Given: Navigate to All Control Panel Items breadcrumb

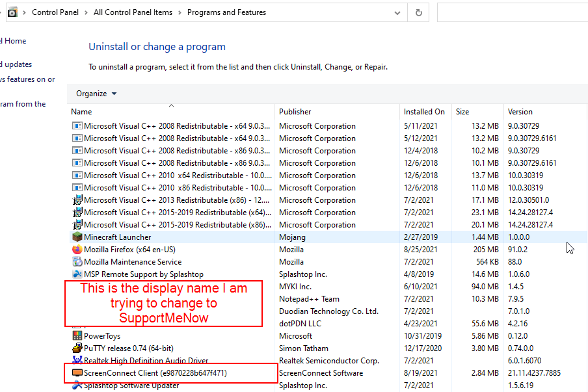Looking at the screenshot, I should click(133, 12).
